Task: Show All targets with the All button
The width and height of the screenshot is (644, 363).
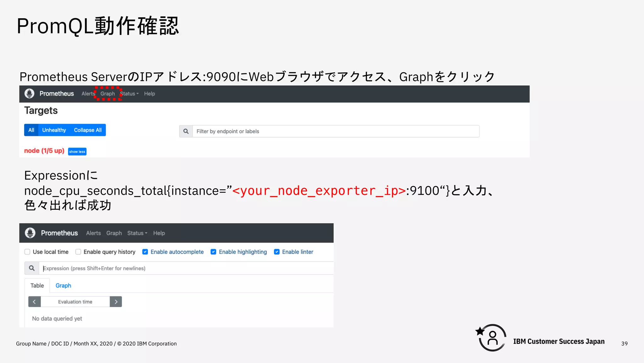Action: (31, 130)
